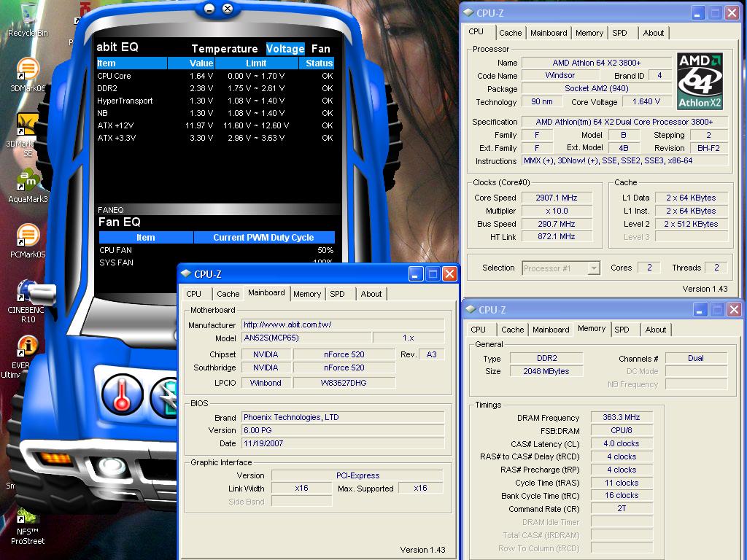The width and height of the screenshot is (747, 560).
Task: Click the Bus Speed 290.7 MHz value
Action: click(x=557, y=224)
